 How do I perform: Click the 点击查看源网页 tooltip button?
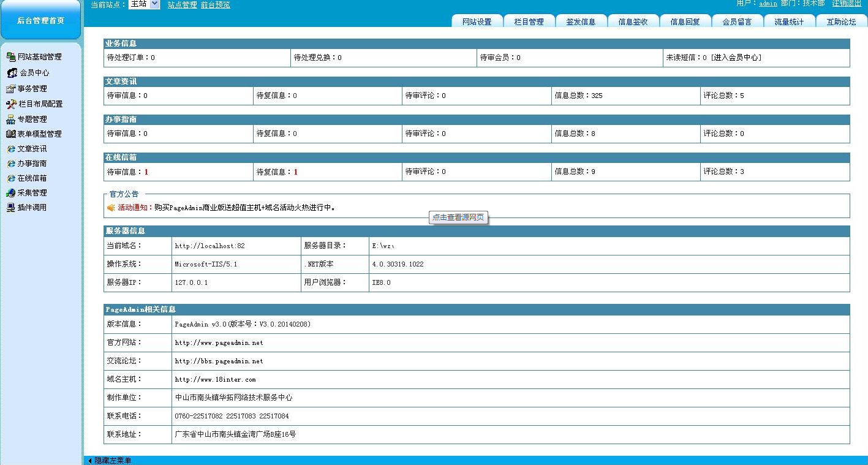click(x=458, y=217)
